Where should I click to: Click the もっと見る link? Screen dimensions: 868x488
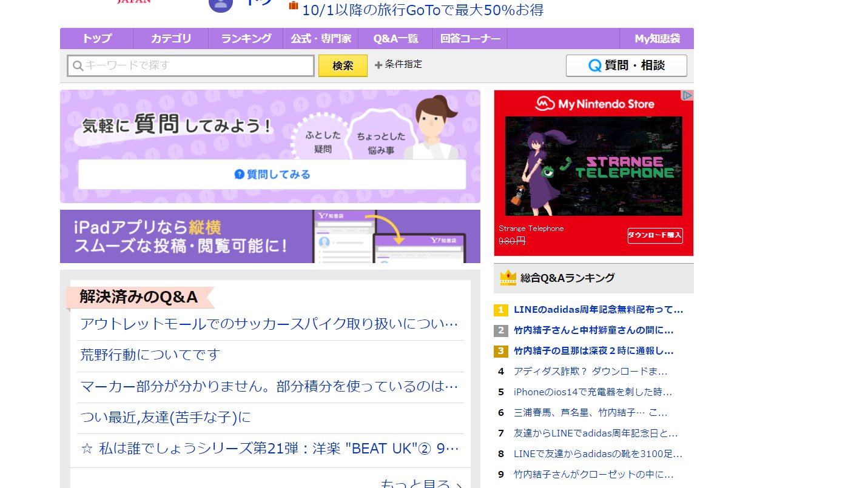[x=421, y=483]
